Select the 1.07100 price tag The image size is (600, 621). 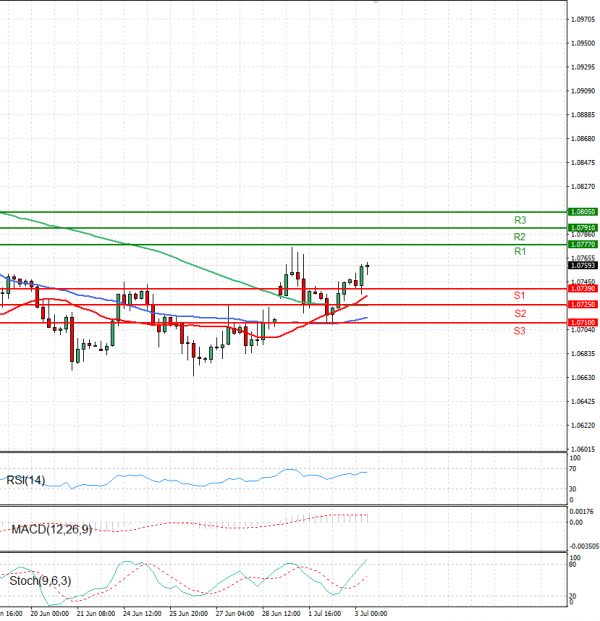click(x=583, y=323)
